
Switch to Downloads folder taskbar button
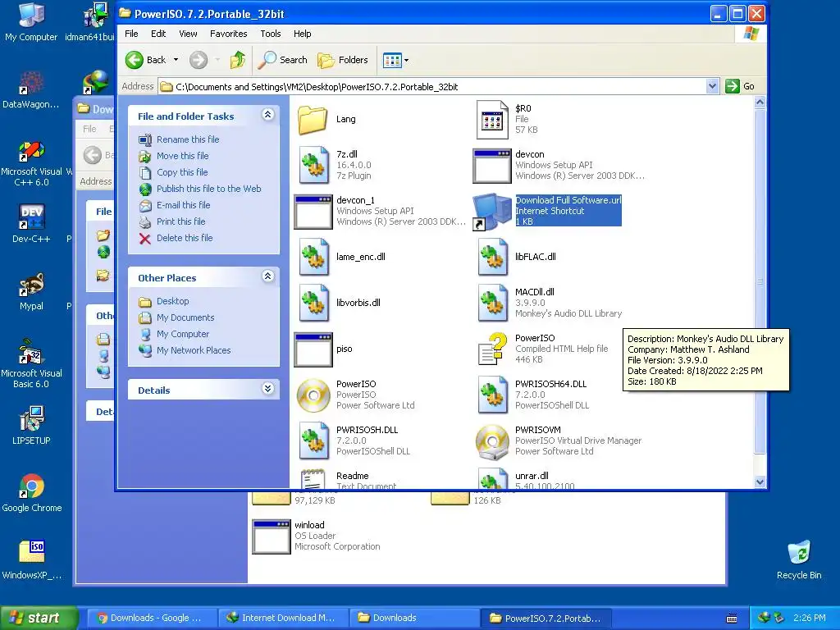(413, 619)
